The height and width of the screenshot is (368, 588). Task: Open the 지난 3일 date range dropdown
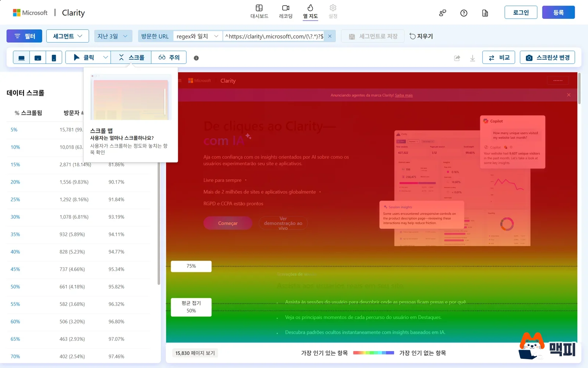(113, 36)
